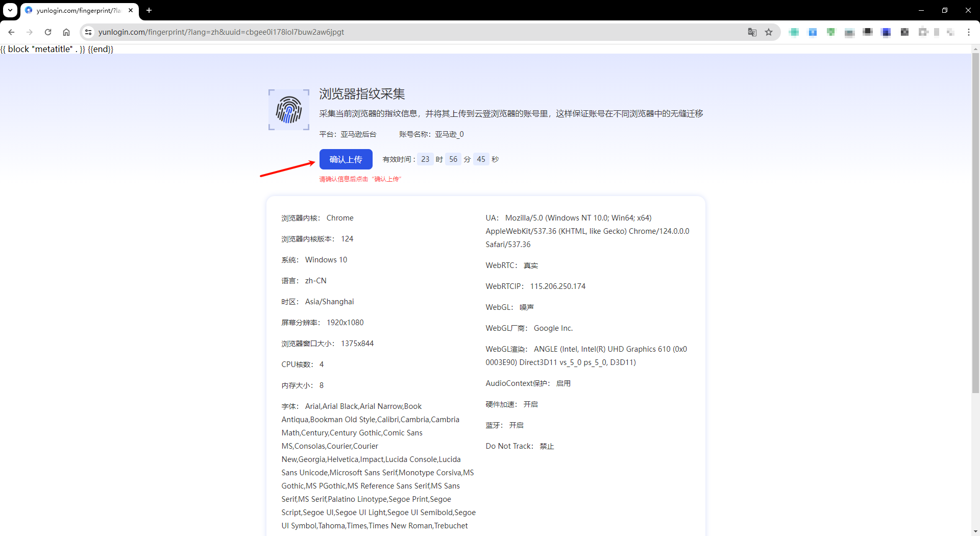This screenshot has width=980, height=536.
Task: Click the font list starting Arial,Arial Black
Action: (379, 466)
